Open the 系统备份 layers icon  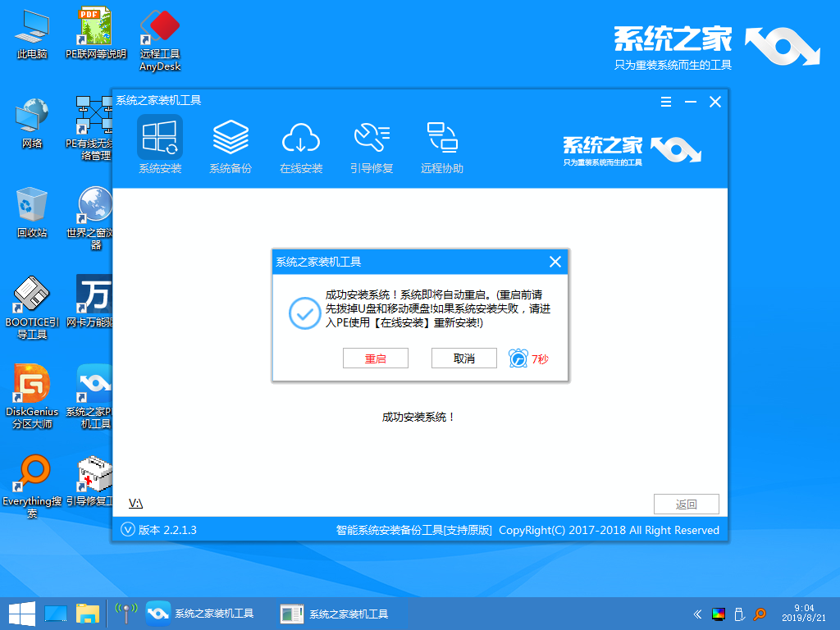231,138
